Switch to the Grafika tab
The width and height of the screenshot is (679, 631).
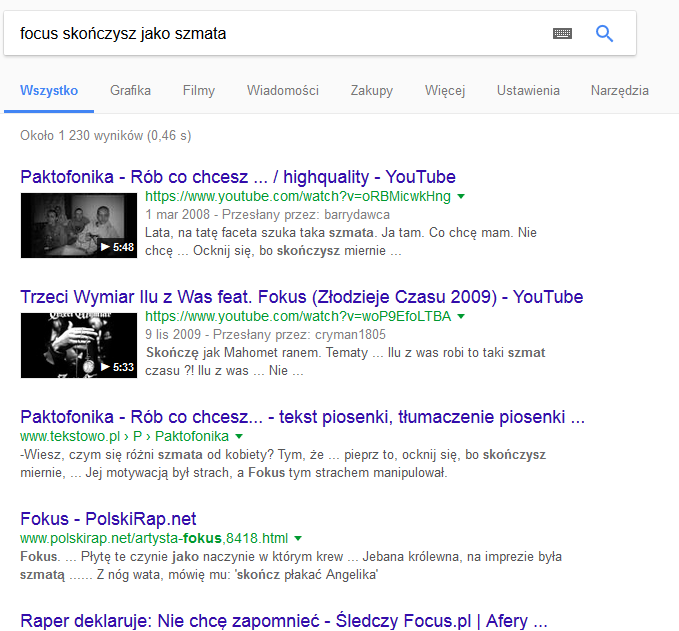(130, 91)
